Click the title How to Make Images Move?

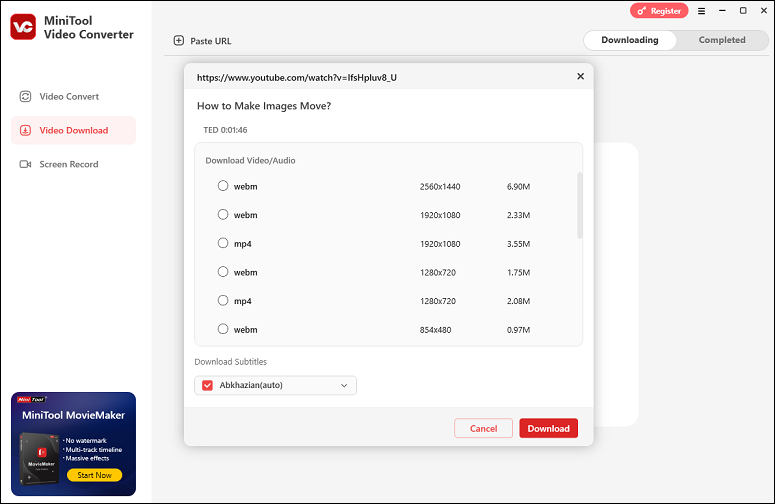(x=264, y=106)
